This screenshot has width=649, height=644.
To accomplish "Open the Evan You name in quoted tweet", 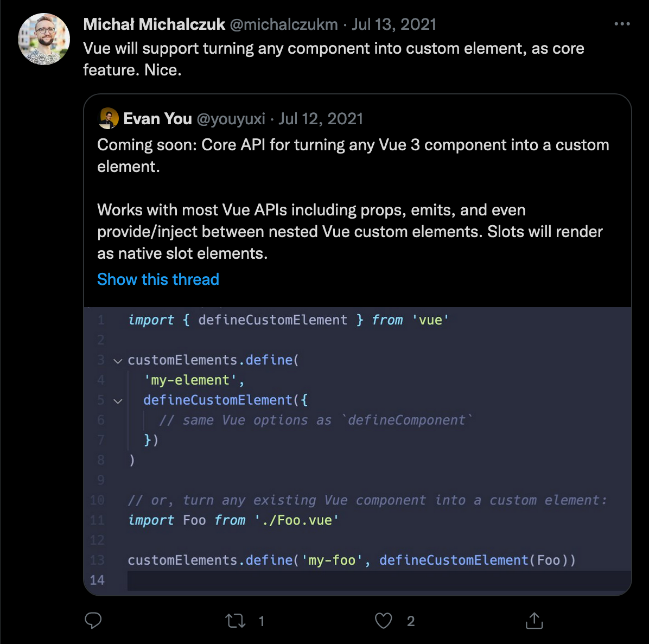I will coord(158,119).
